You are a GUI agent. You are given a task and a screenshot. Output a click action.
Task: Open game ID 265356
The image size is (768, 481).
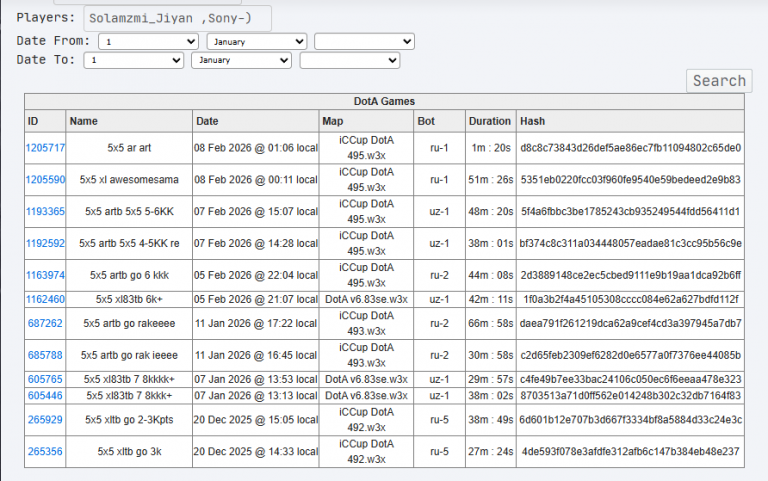(x=45, y=452)
